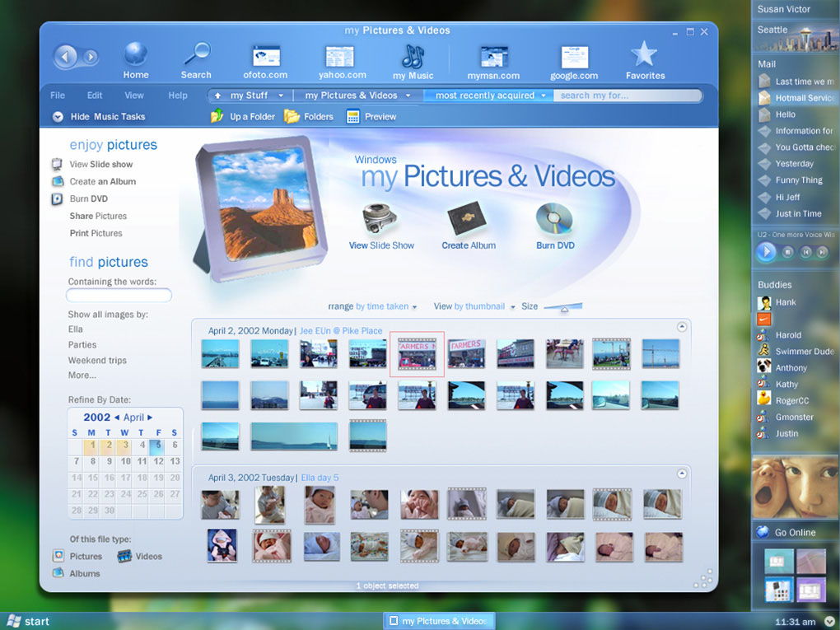Click View Slide show task link

(x=100, y=165)
